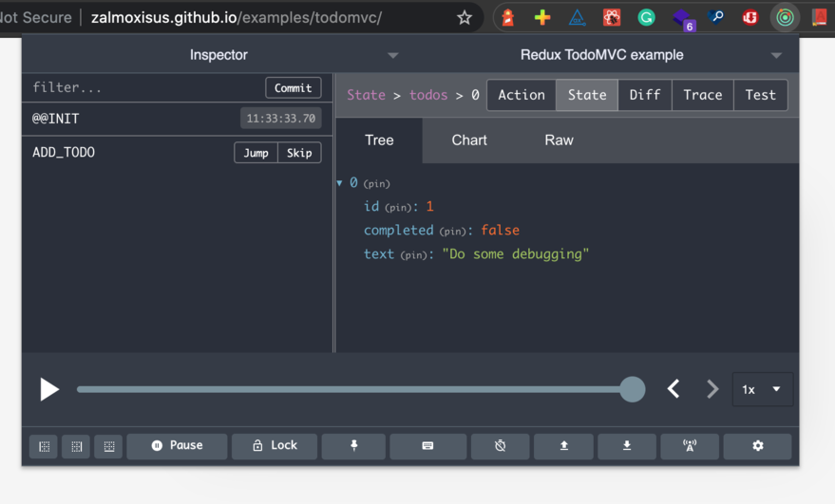Screen dimensions: 835x504
Task: Jump to the ADD_TODO action
Action: 256,153
